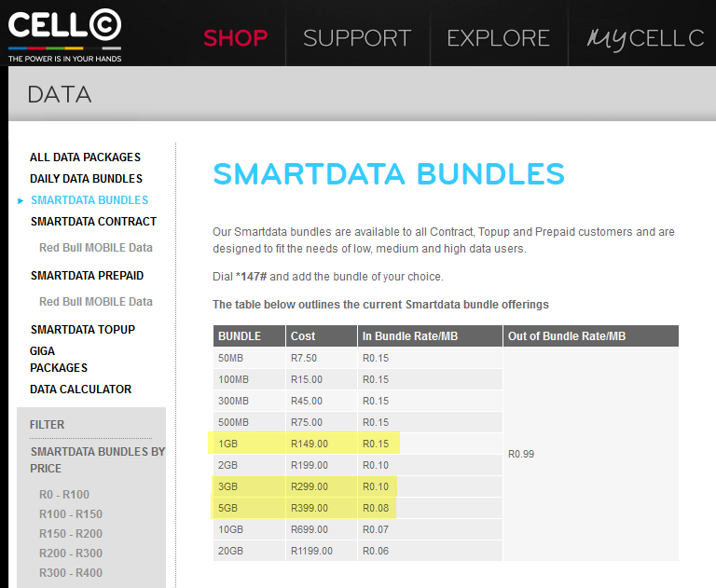The image size is (716, 588).
Task: Click the R0.06 in-bundle rate
Action: coord(430,551)
